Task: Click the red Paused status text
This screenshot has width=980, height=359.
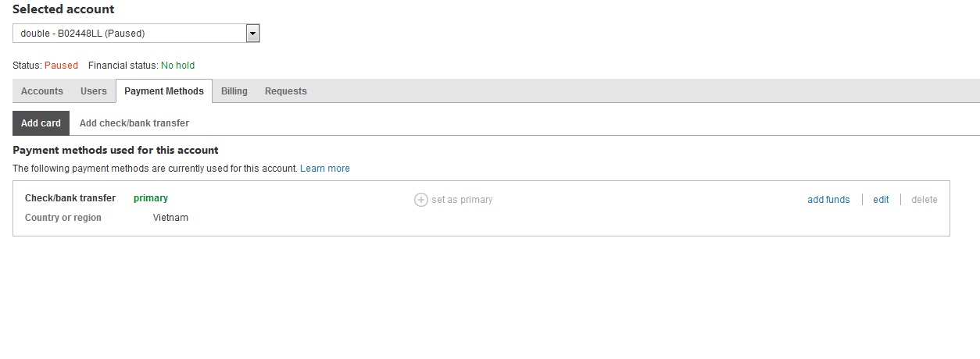Action: [x=61, y=66]
